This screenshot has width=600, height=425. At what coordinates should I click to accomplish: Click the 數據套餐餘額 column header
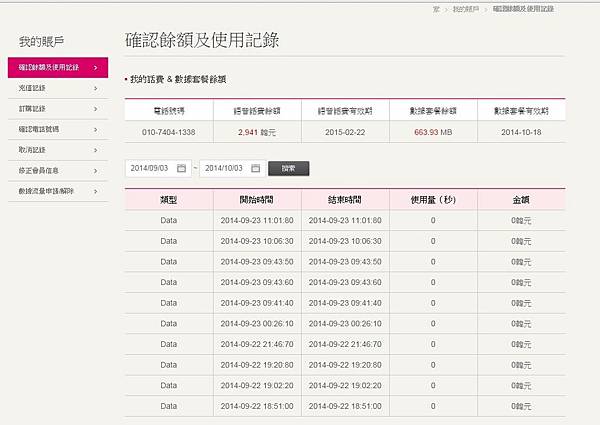433,111
